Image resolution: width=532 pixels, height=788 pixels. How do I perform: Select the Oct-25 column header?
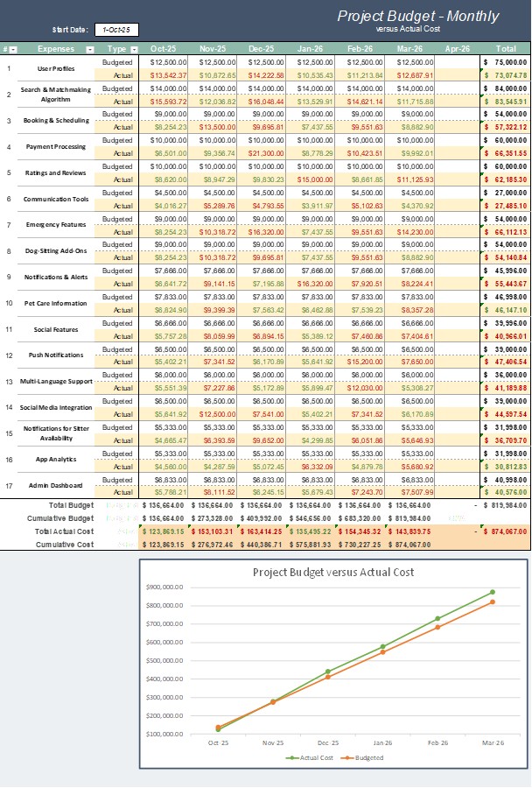[164, 49]
